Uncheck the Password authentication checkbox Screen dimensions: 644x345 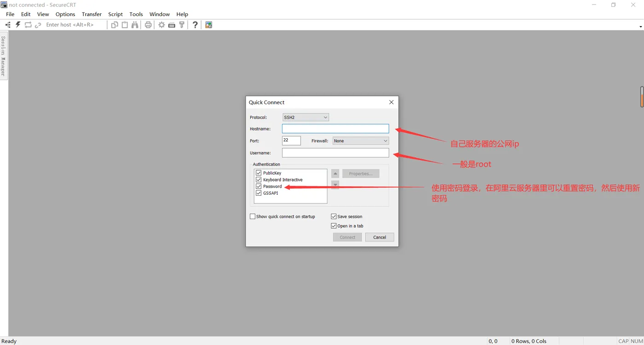[x=259, y=187]
